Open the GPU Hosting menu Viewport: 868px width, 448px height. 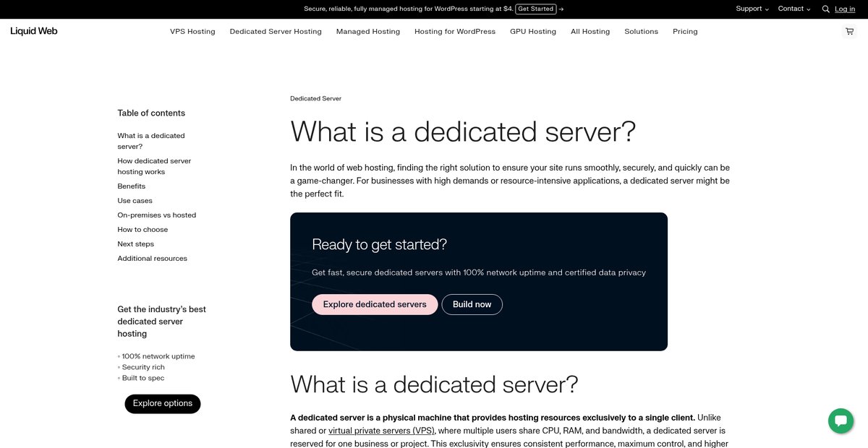pyautogui.click(x=533, y=32)
